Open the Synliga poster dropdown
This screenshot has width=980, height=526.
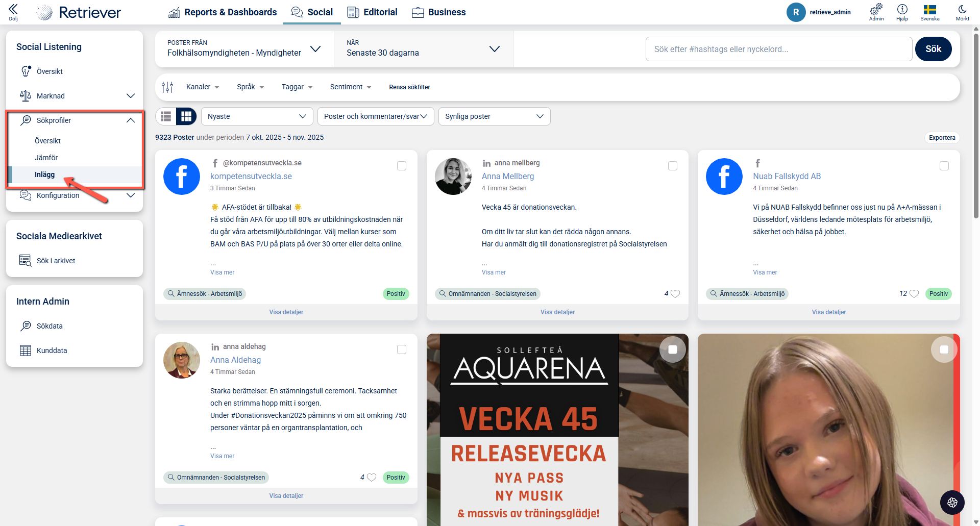point(495,116)
